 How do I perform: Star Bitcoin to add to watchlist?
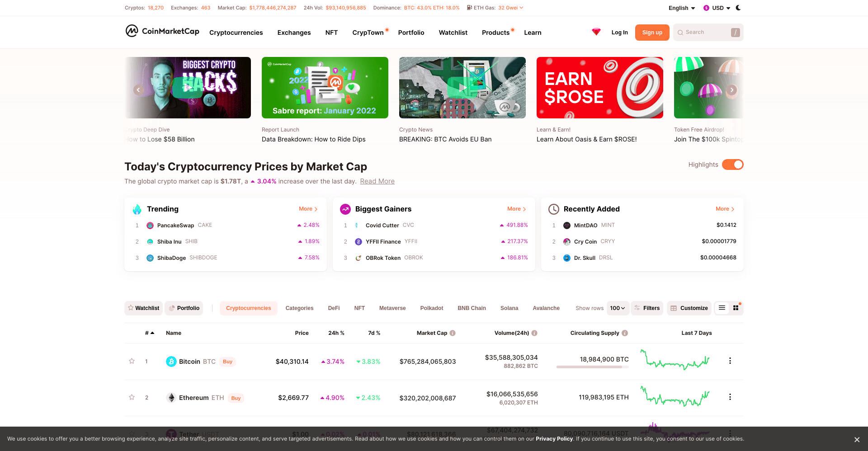[132, 361]
